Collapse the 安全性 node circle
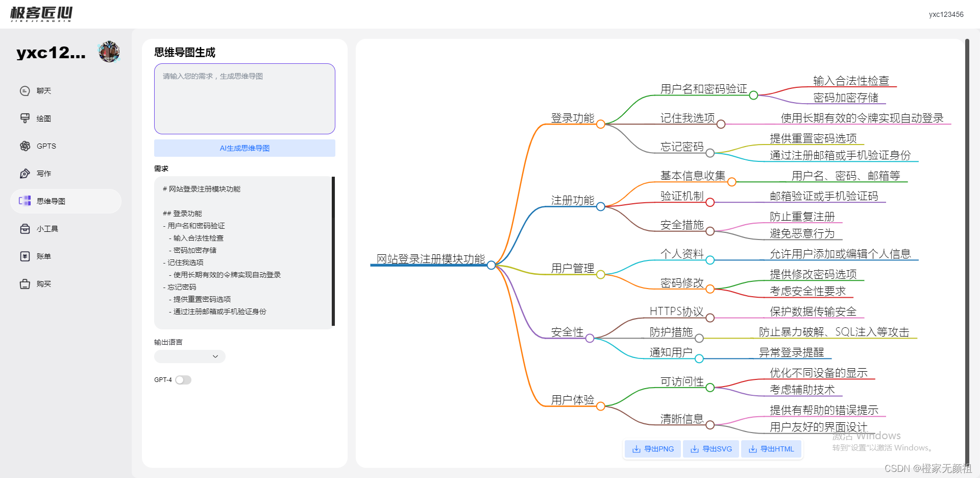This screenshot has height=478, width=980. (590, 338)
